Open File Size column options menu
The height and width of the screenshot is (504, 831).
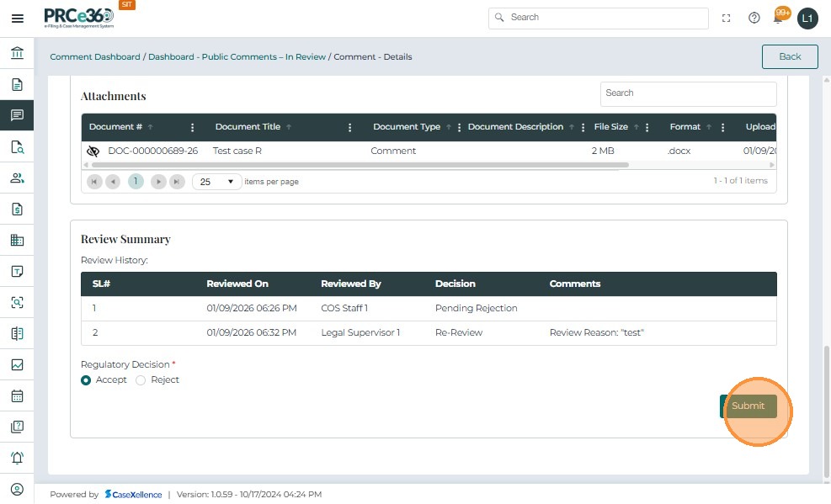[x=647, y=128]
